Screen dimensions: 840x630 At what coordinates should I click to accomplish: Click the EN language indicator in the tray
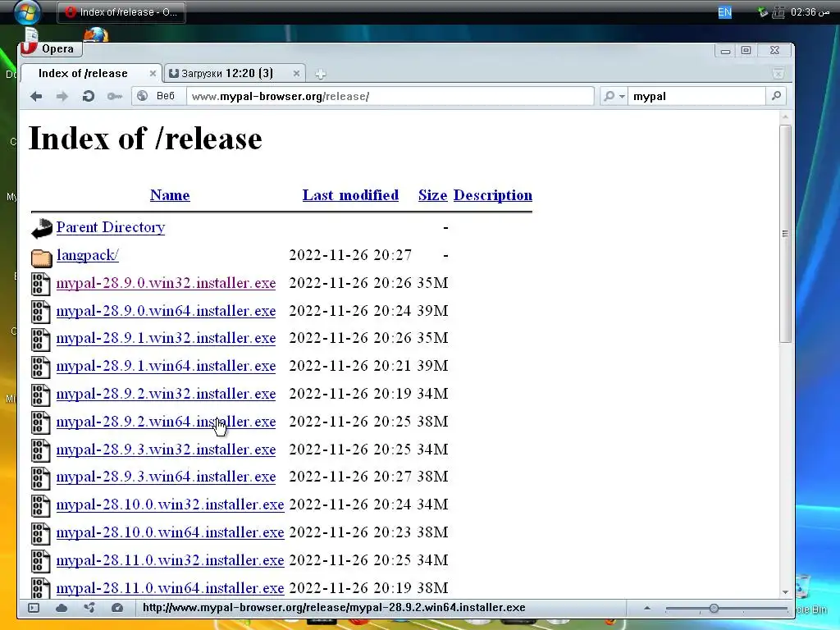(724, 11)
